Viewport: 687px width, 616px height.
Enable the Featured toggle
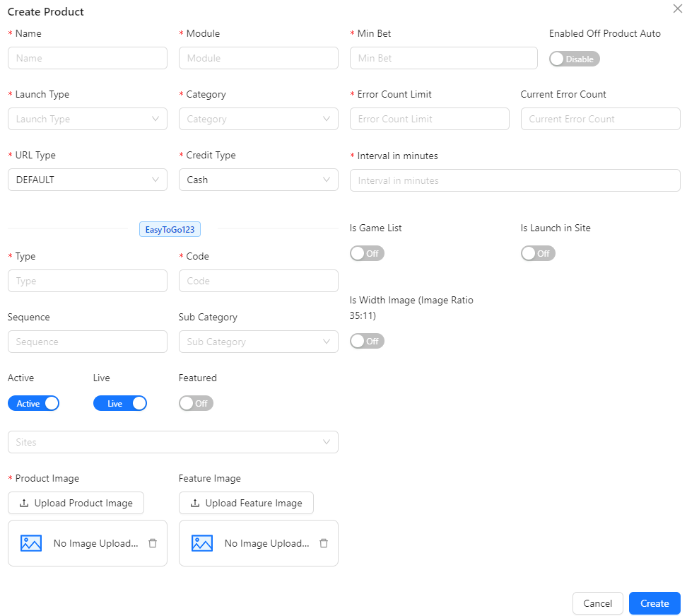tap(196, 403)
